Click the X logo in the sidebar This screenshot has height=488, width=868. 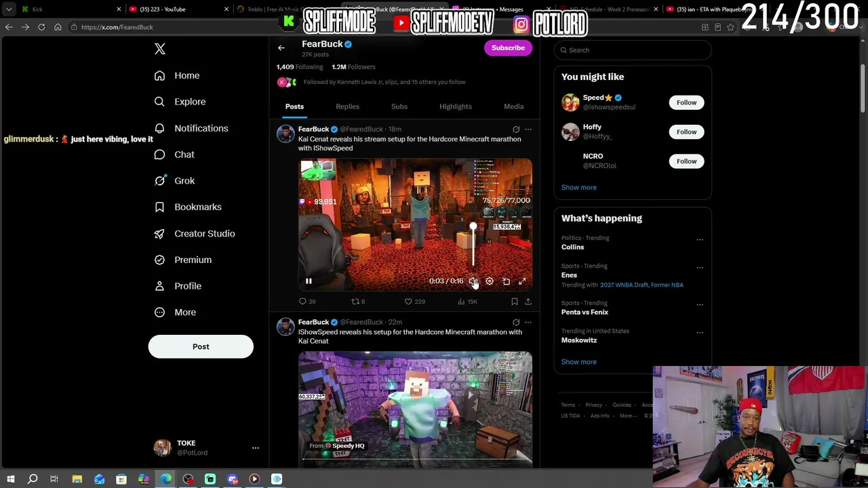click(160, 49)
